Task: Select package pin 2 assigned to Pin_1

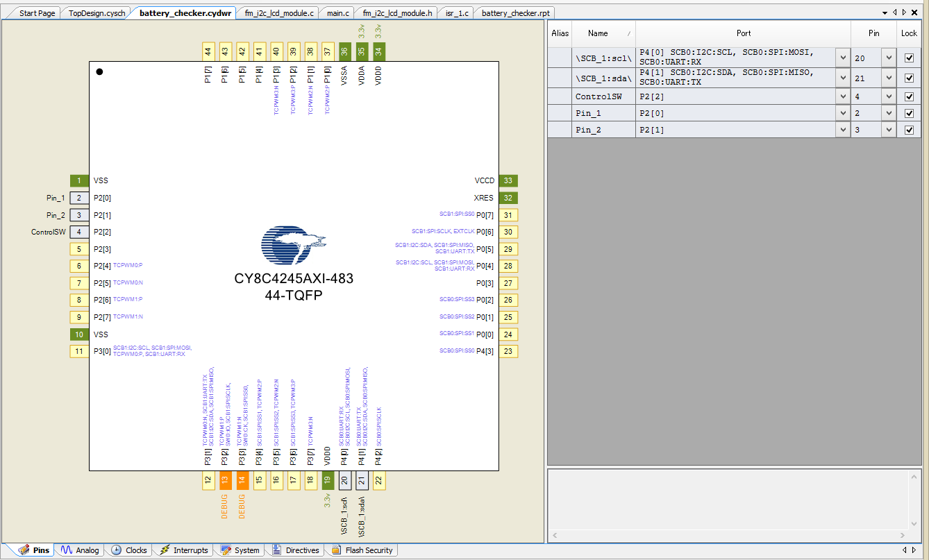Action: click(79, 198)
